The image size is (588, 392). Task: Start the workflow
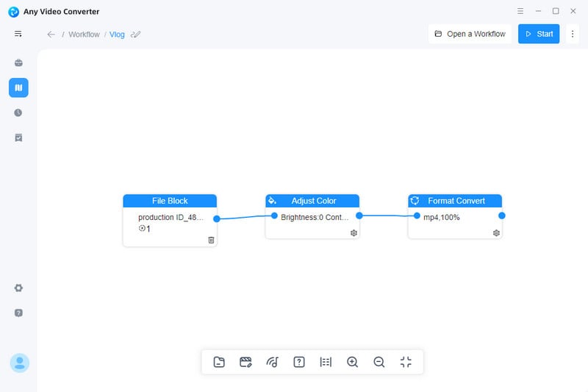click(x=539, y=34)
